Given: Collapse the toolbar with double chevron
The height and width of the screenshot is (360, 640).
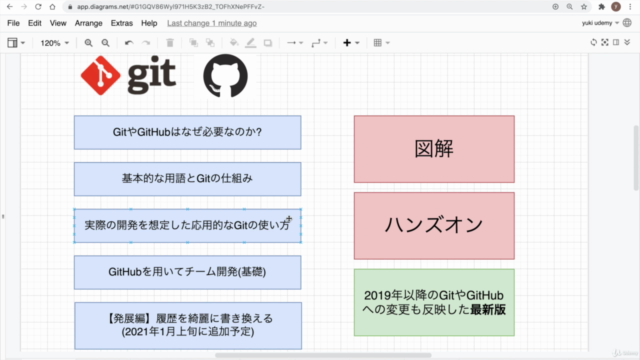Looking at the screenshot, I should pos(627,42).
